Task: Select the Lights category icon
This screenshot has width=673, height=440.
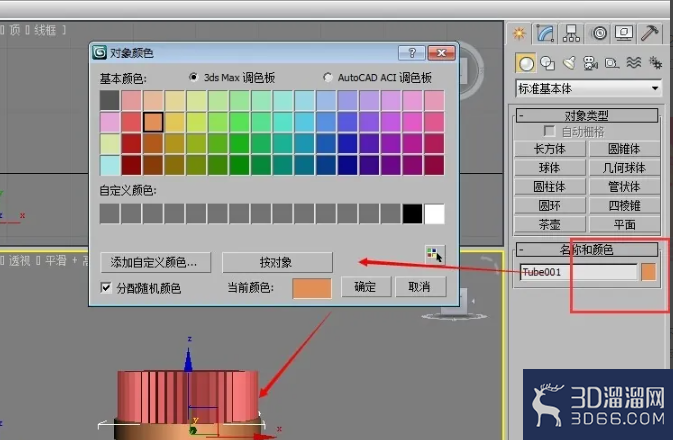Action: 569,64
